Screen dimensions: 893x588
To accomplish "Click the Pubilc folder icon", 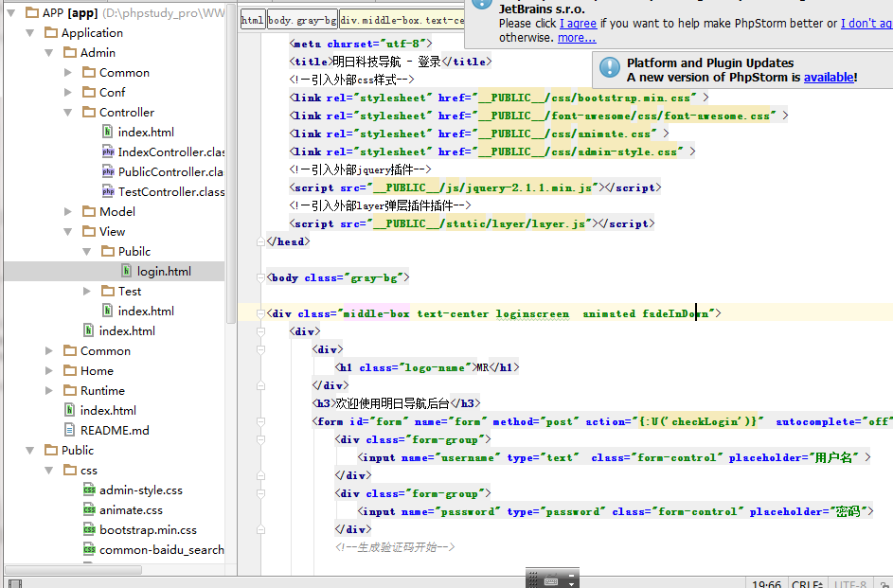I will click(108, 251).
